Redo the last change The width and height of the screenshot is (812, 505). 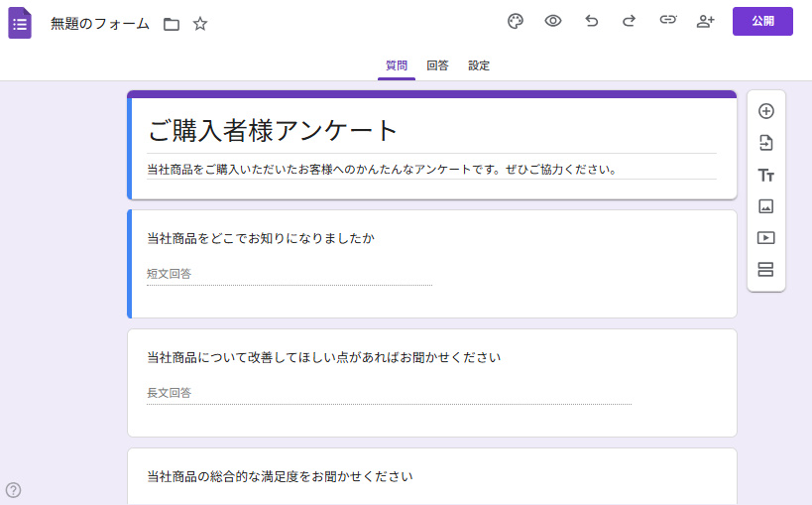[629, 21]
